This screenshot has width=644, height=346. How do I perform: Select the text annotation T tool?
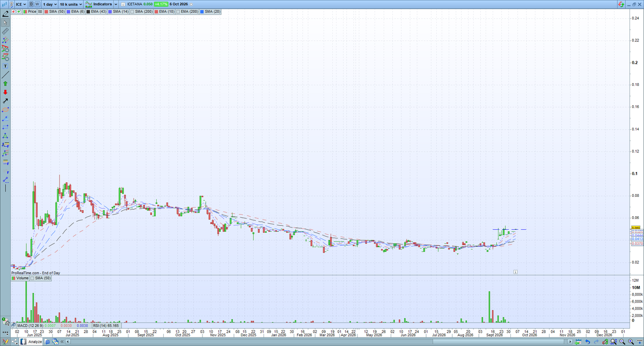[x=5, y=66]
